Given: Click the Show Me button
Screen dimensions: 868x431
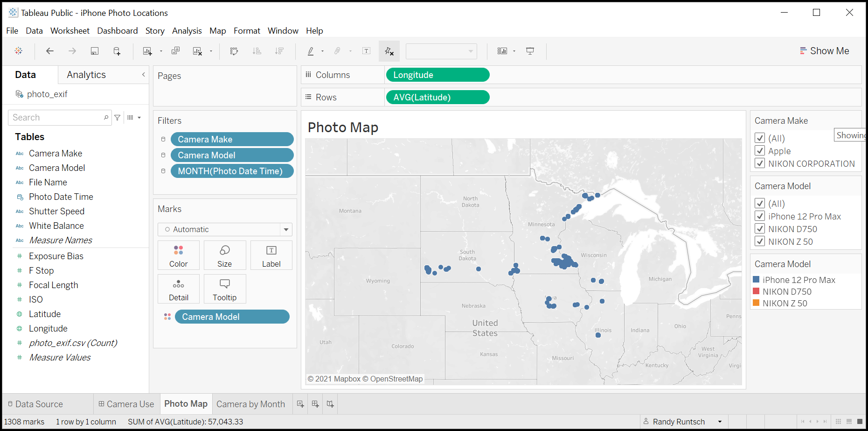Looking at the screenshot, I should [824, 51].
